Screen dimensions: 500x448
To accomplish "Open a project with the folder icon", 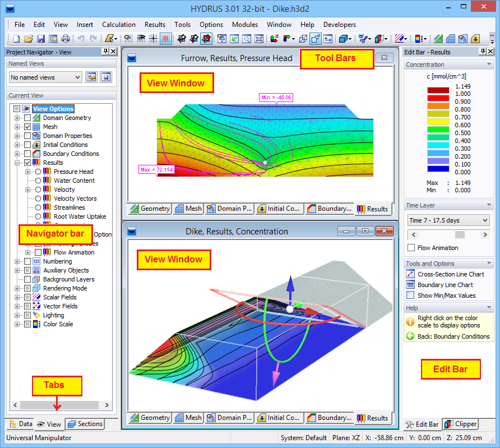I will [x=29, y=39].
